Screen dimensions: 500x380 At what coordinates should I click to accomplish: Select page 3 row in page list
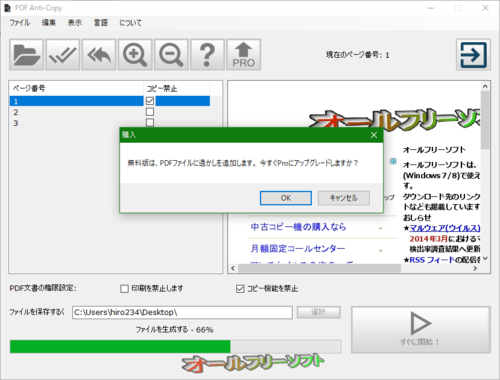click(x=110, y=123)
